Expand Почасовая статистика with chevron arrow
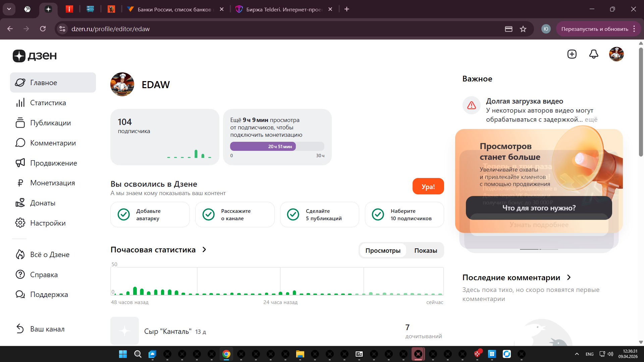The height and width of the screenshot is (362, 644). 204,250
